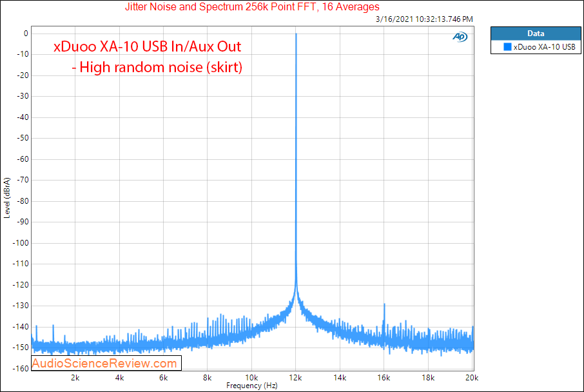This screenshot has width=584, height=392.
Task: Click the 18k frequency axis label
Action: [x=428, y=378]
